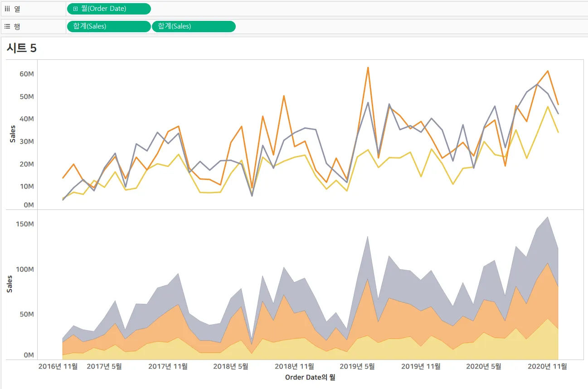Viewport: 588px width, 389px height.
Task: Click the 2018년 11월 date axis label
Action: point(295,366)
